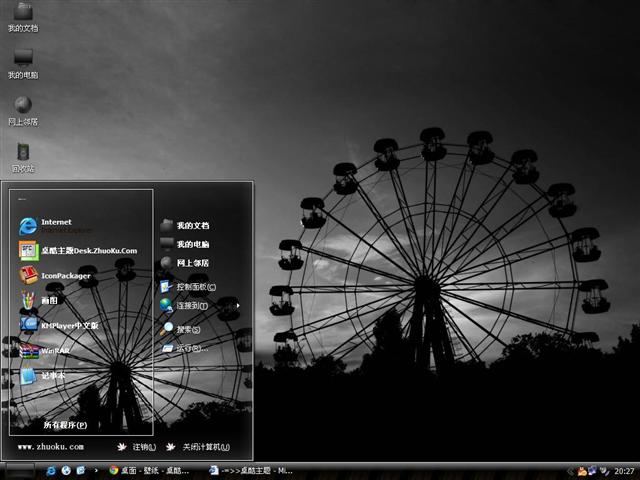Expand hidden system tray icons chevron
Image resolution: width=640 pixels, height=480 pixels.
[x=570, y=471]
